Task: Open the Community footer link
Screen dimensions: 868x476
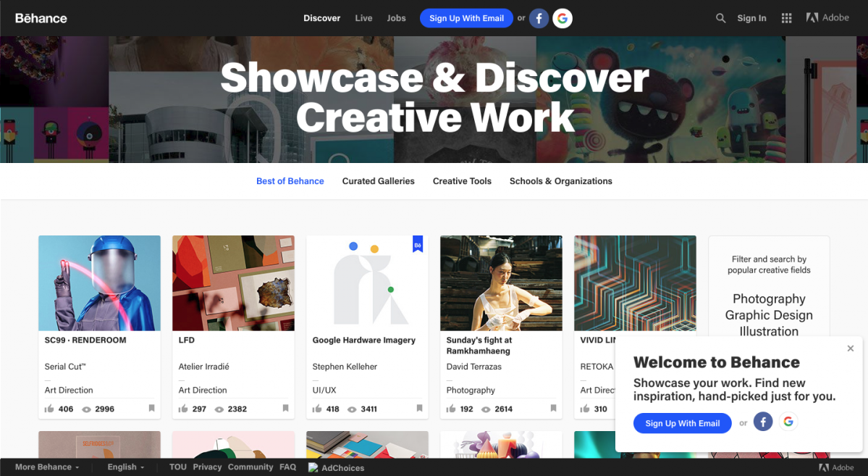Action: (250, 467)
